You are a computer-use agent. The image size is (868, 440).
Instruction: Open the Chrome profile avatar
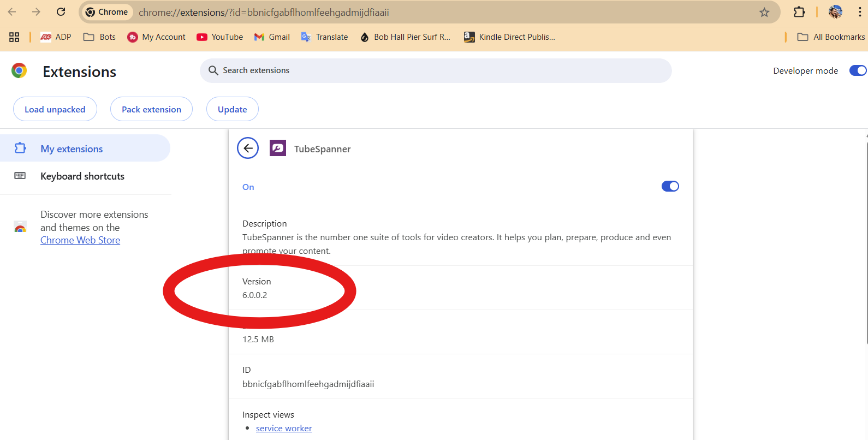[835, 12]
